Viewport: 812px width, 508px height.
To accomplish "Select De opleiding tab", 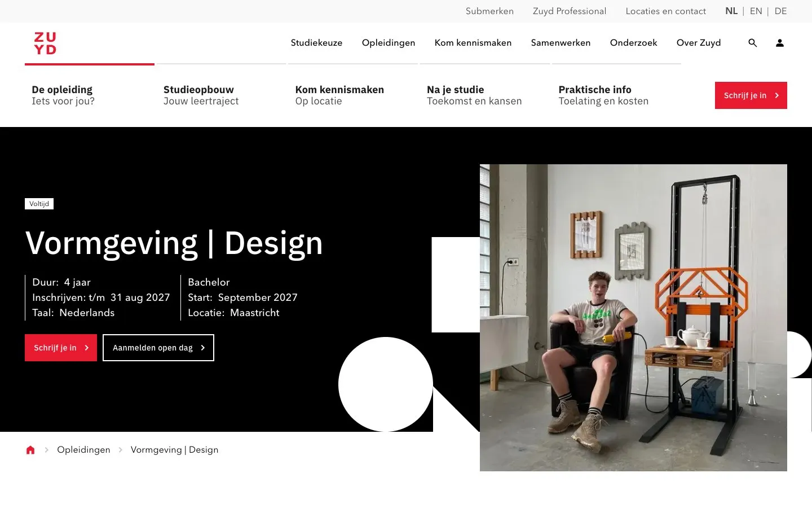I will click(90, 95).
